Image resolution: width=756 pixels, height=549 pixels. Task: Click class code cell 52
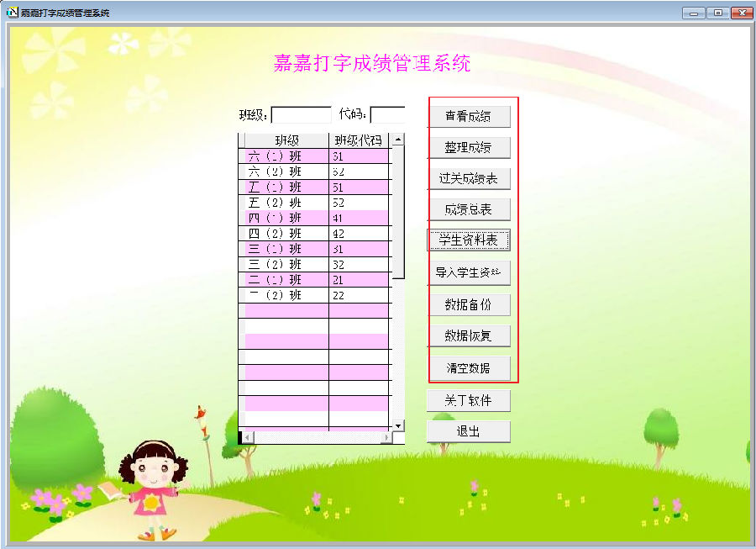[359, 203]
